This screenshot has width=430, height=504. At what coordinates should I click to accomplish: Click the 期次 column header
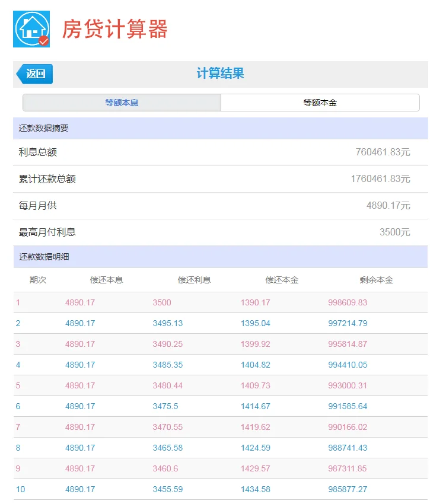point(38,280)
